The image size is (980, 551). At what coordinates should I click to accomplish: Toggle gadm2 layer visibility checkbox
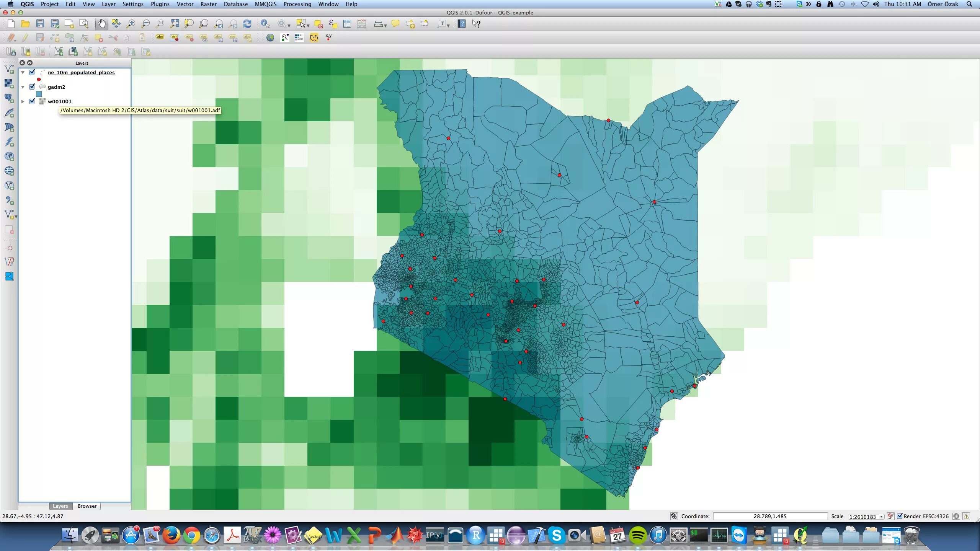click(x=32, y=87)
